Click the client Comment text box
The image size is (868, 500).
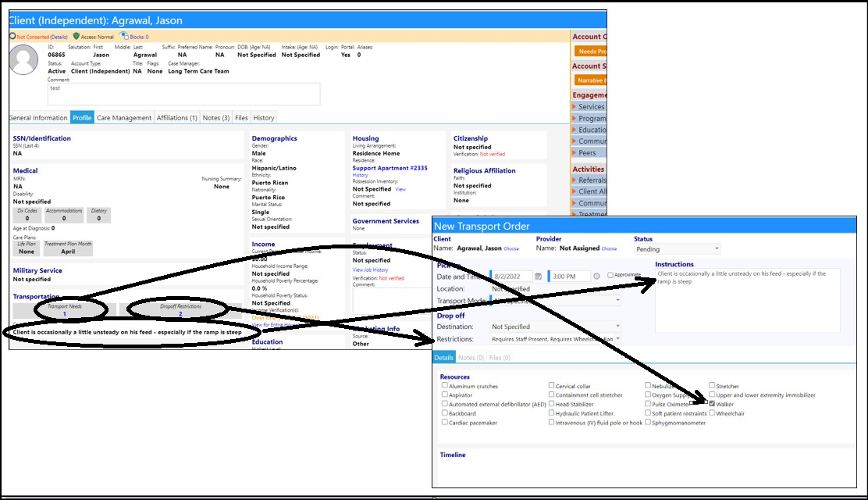183,95
